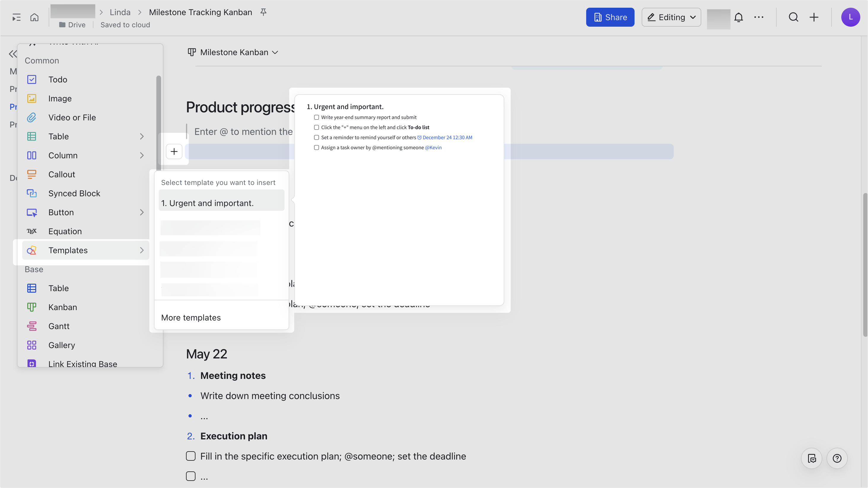The height and width of the screenshot is (488, 868).
Task: Open help question mark icon
Action: click(837, 458)
